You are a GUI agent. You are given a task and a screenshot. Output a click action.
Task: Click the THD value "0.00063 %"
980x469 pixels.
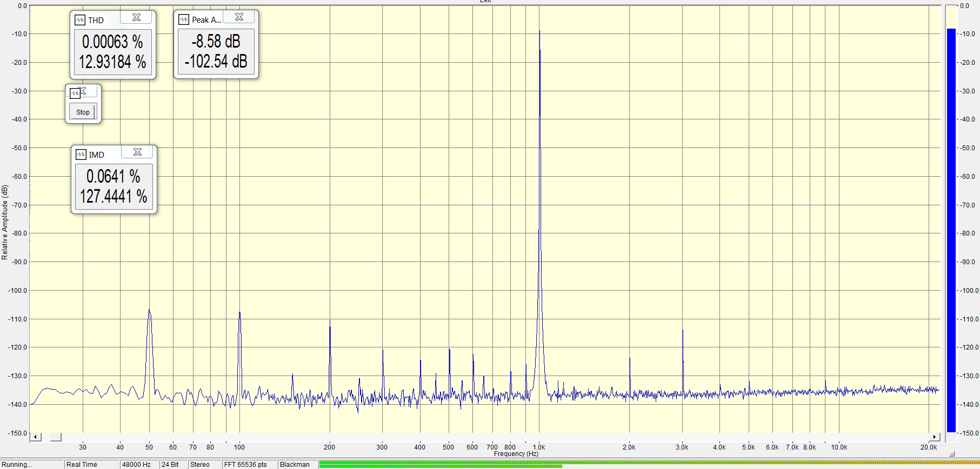click(112, 42)
